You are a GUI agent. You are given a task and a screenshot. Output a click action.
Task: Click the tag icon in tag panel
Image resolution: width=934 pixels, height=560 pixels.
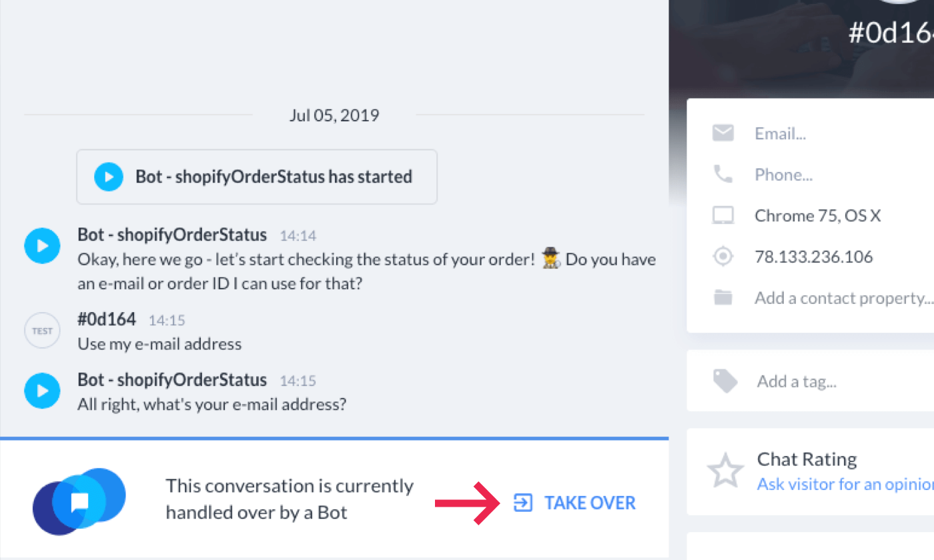(725, 381)
